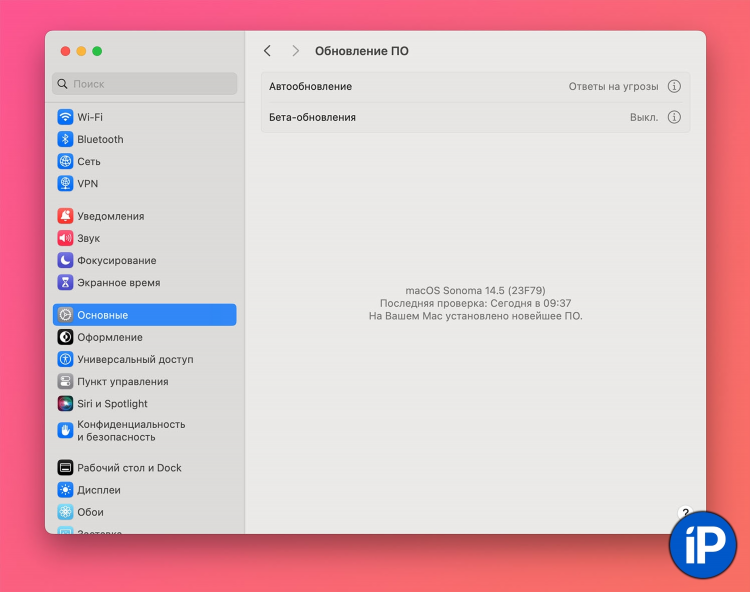This screenshot has height=592, width=750.
Task: Open Универсальный доступ settings
Action: (x=144, y=359)
